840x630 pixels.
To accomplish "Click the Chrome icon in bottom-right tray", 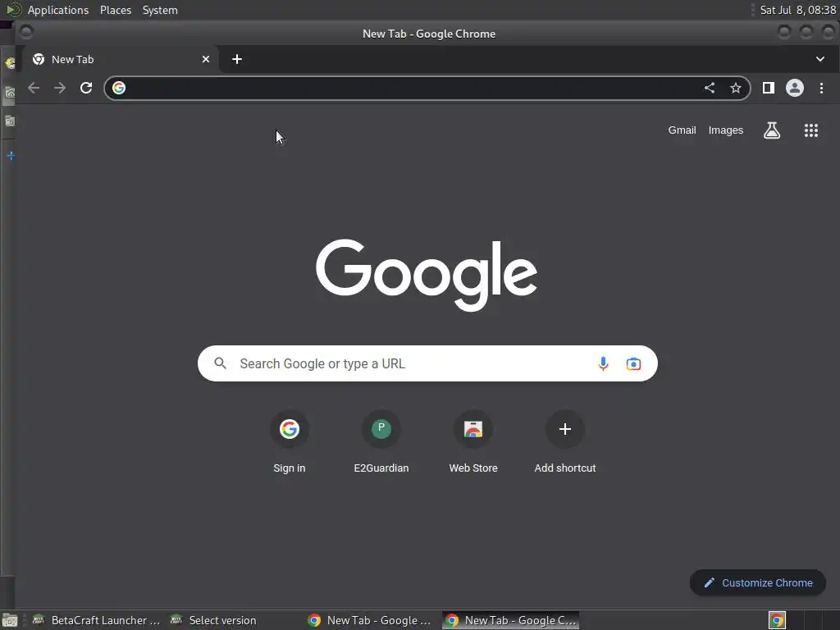I will click(777, 620).
